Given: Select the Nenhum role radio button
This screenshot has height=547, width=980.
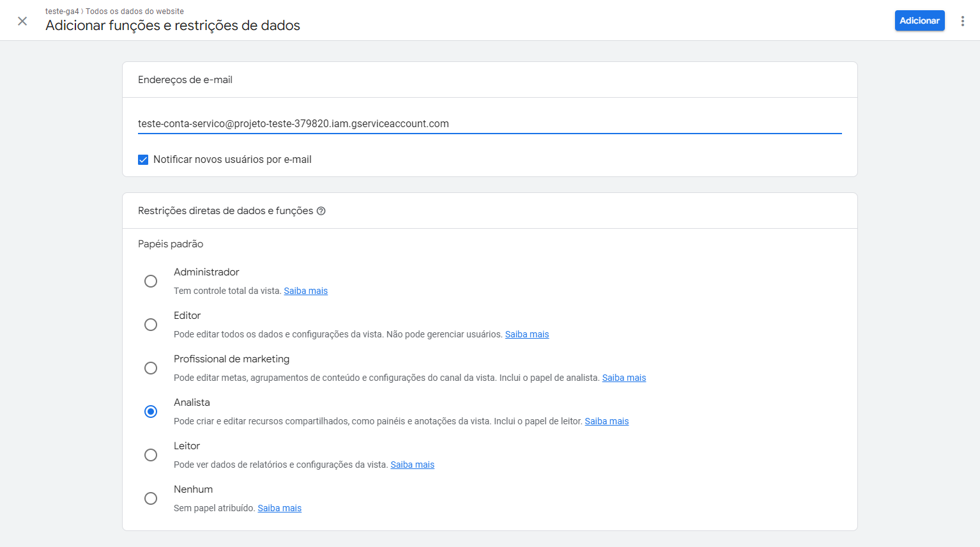Looking at the screenshot, I should tap(151, 498).
